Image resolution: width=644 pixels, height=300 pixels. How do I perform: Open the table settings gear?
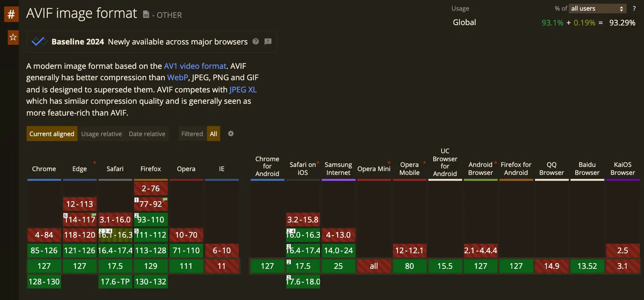(231, 133)
